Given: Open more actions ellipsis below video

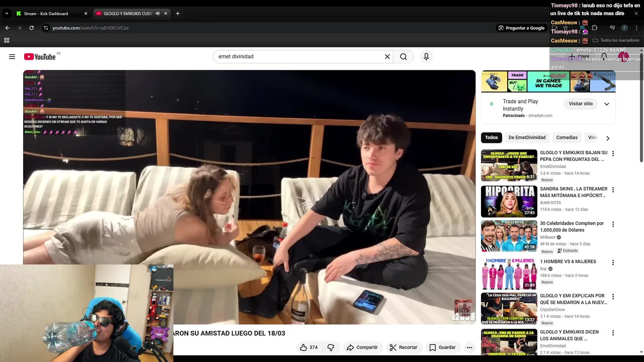Looking at the screenshot, I should click(469, 347).
